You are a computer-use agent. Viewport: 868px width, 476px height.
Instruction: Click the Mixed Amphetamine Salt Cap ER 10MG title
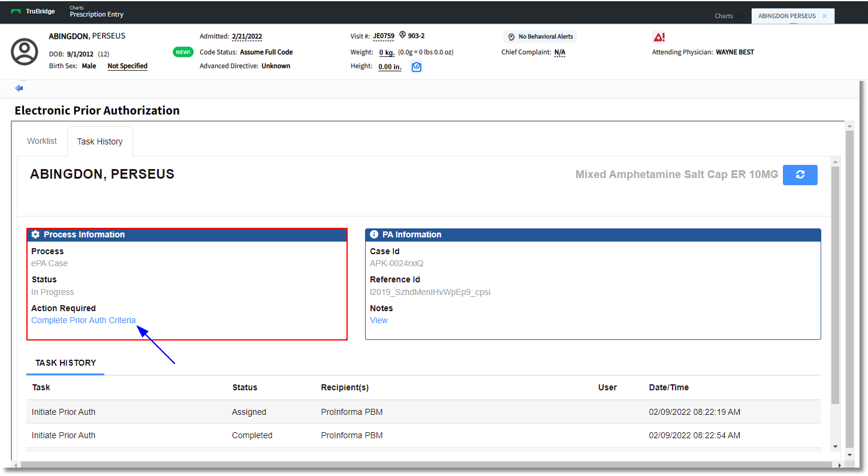point(677,174)
